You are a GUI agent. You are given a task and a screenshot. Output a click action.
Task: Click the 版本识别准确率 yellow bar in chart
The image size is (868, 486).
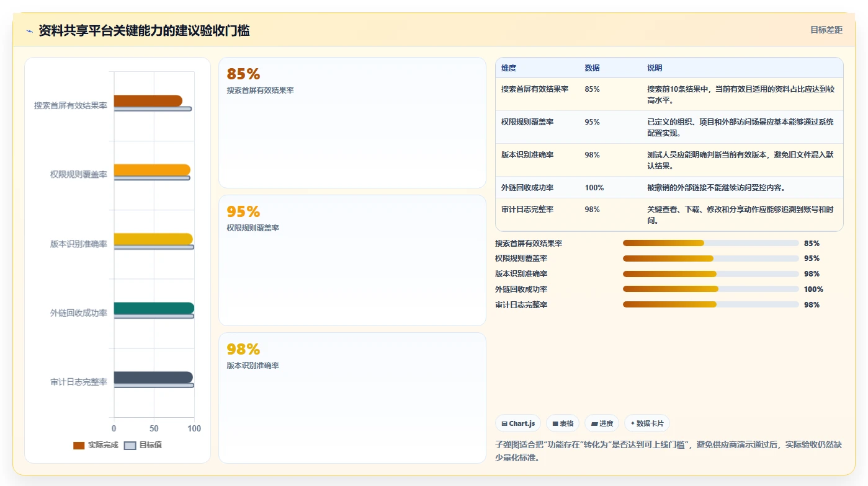[153, 239]
